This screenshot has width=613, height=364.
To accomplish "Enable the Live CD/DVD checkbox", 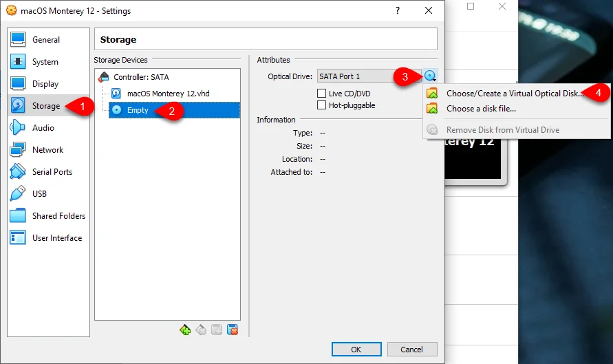I will point(321,94).
